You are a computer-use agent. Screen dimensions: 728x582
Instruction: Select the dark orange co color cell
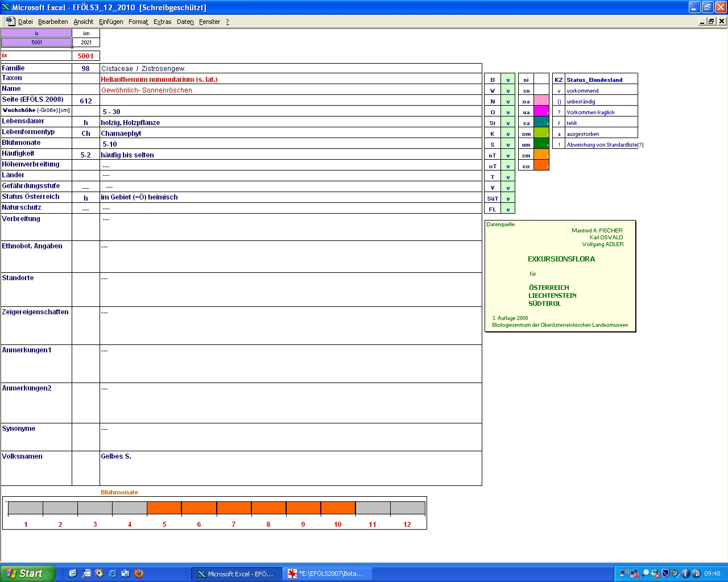[541, 166]
